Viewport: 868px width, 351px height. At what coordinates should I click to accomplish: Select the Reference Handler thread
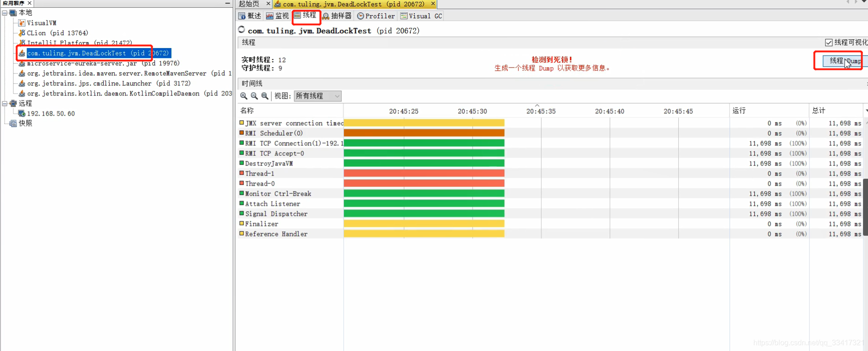tap(550, 234)
